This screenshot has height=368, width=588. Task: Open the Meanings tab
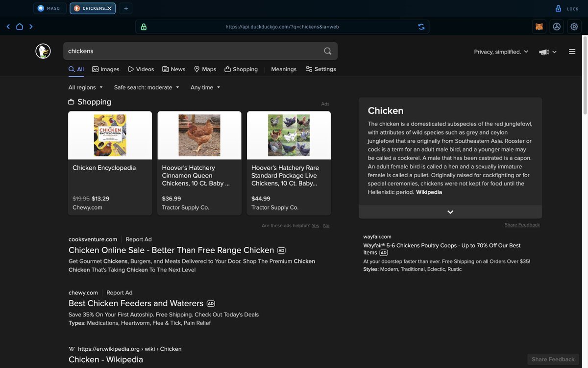pos(284,69)
